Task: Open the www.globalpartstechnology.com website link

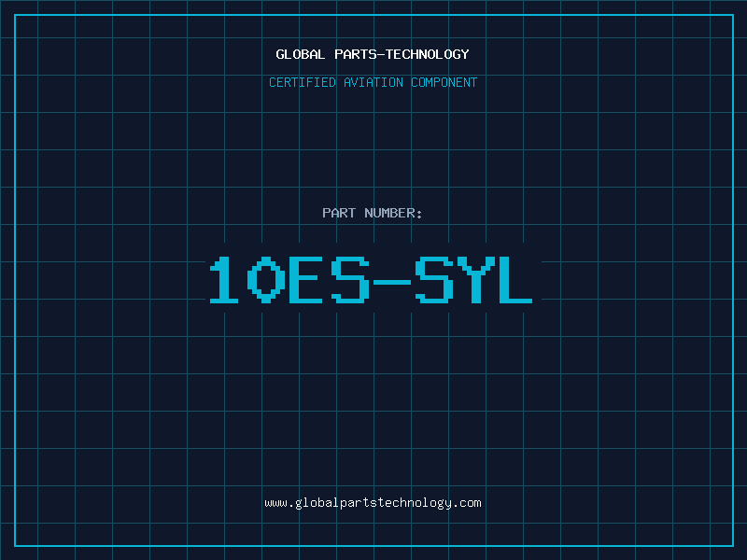Action: coord(373,503)
